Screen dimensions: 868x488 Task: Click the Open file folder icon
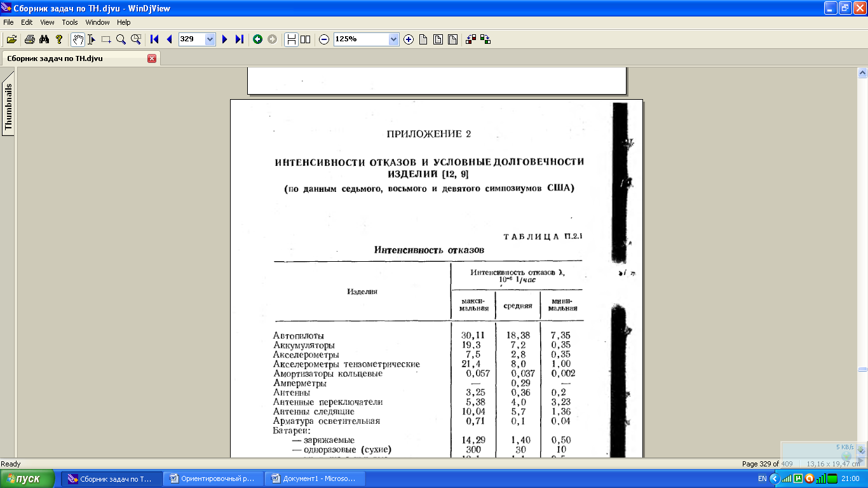pyautogui.click(x=11, y=39)
